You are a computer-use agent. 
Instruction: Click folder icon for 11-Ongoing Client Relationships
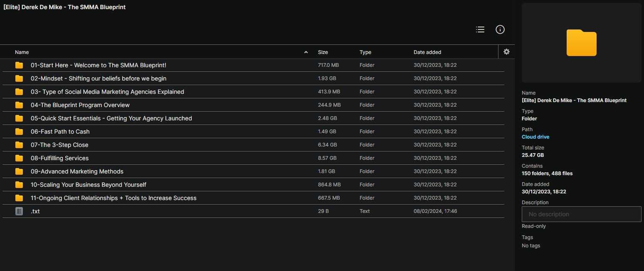19,198
